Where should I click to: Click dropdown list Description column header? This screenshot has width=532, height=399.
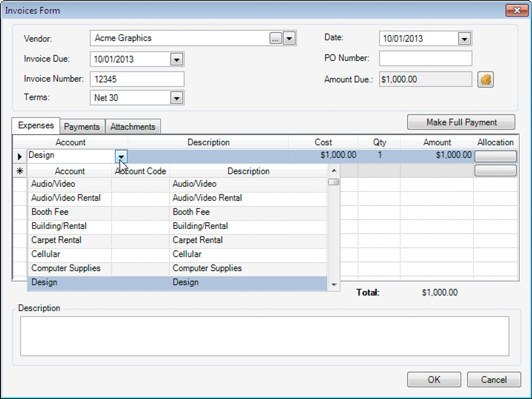[248, 171]
